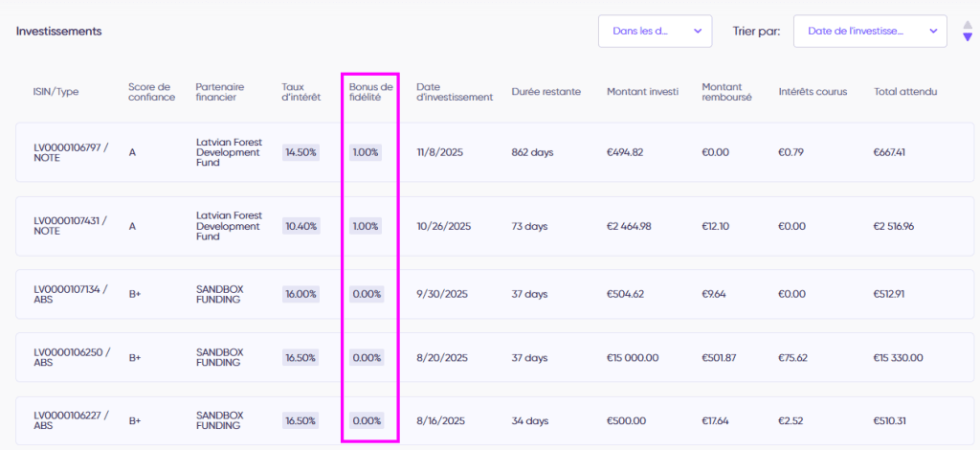Select the LV0000106227 / ABS row
Screen dimensions: 980x450
(72, 420)
